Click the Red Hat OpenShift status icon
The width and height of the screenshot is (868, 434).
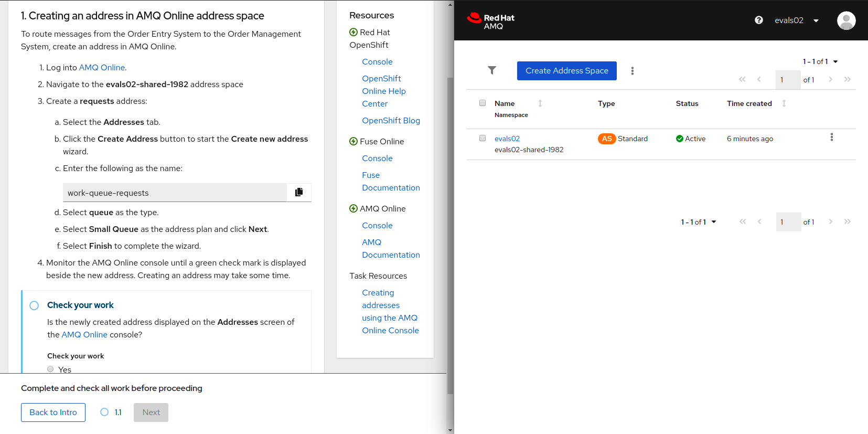(x=353, y=32)
